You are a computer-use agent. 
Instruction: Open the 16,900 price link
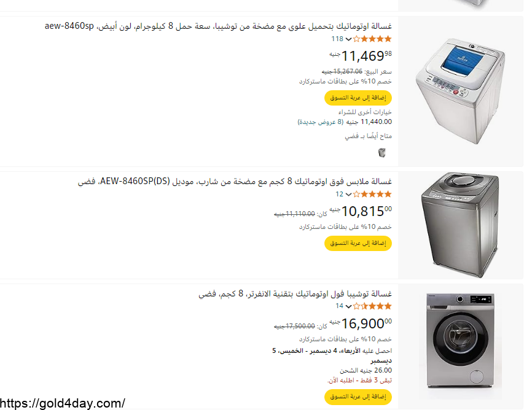[361, 323]
